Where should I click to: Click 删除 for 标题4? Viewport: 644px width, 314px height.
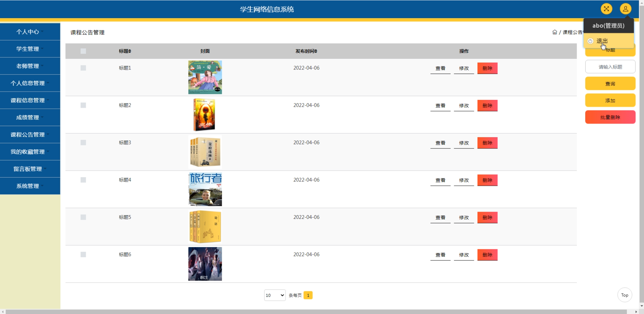(488, 180)
